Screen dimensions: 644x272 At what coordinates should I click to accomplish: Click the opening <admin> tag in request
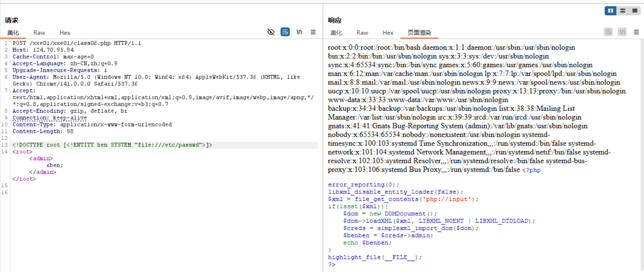coord(41,158)
